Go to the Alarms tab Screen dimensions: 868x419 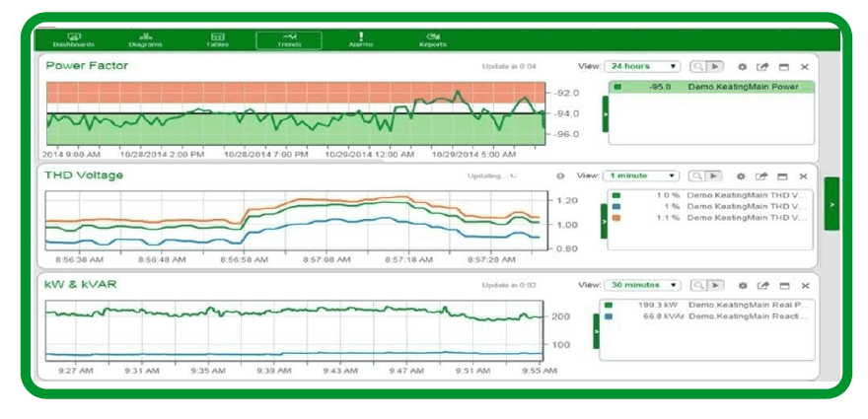click(361, 39)
